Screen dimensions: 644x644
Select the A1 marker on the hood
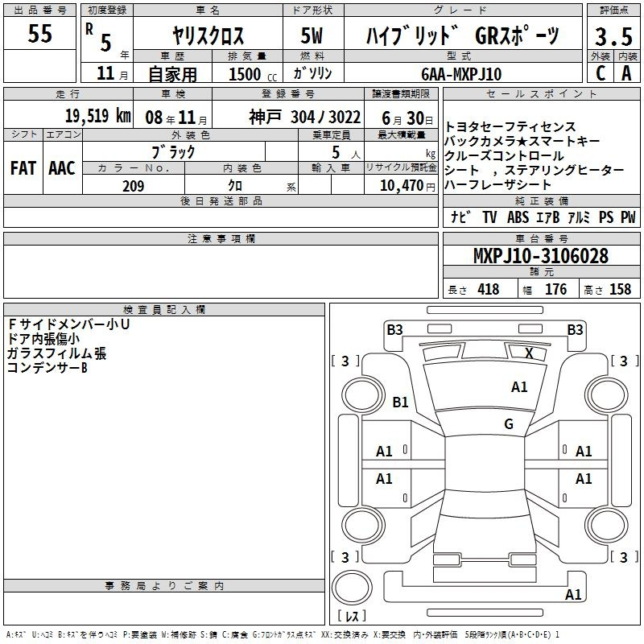click(x=519, y=387)
